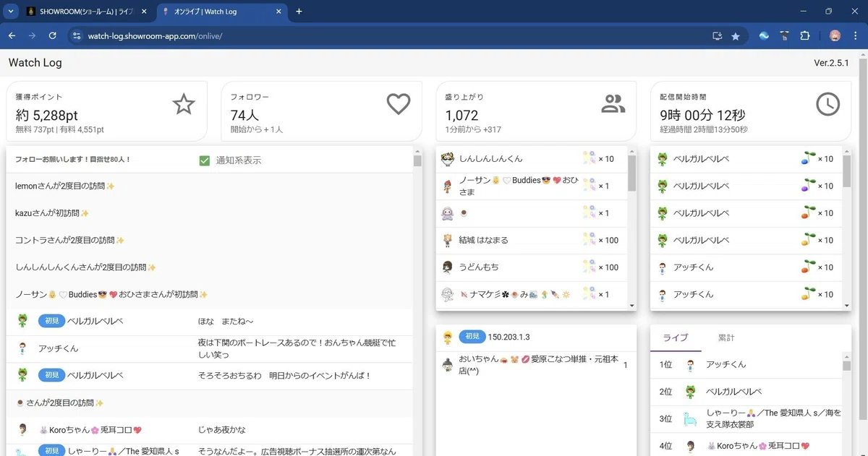This screenshot has width=868, height=456.
Task: Click the address bar URL field
Action: click(391, 35)
